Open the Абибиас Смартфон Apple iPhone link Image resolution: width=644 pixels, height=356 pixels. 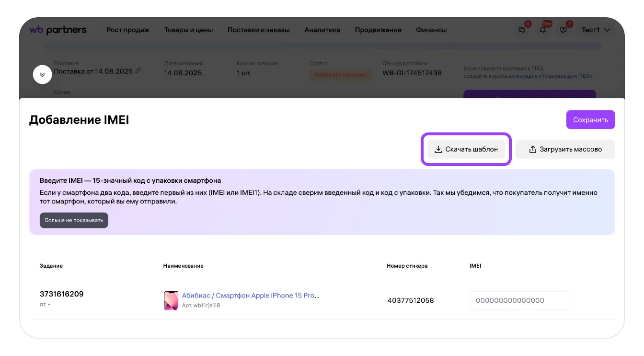tap(251, 296)
